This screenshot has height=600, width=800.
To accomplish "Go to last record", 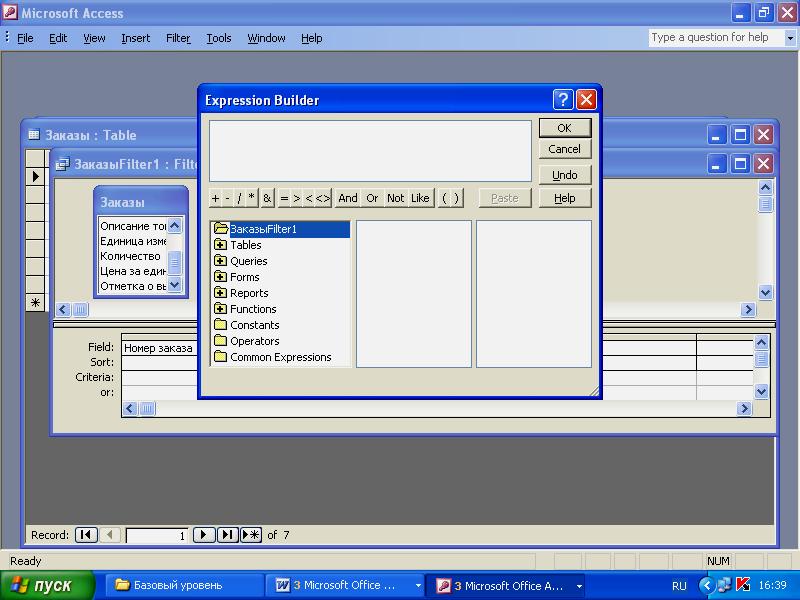I will (x=228, y=535).
